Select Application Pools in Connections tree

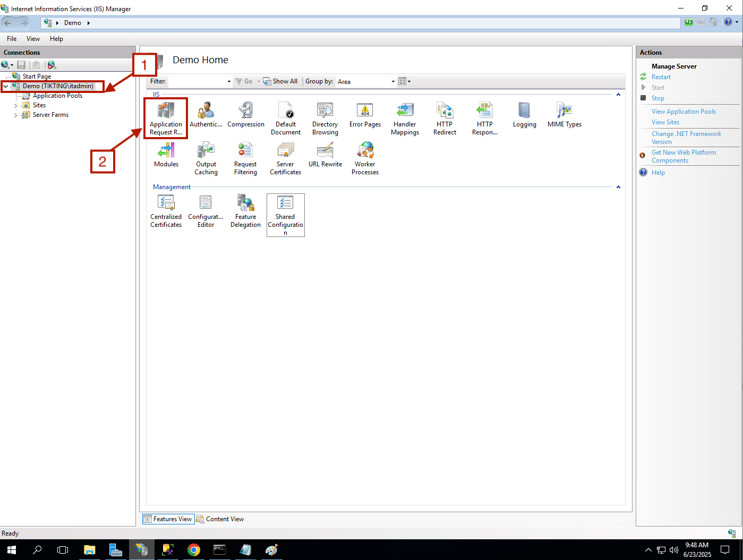tap(57, 96)
